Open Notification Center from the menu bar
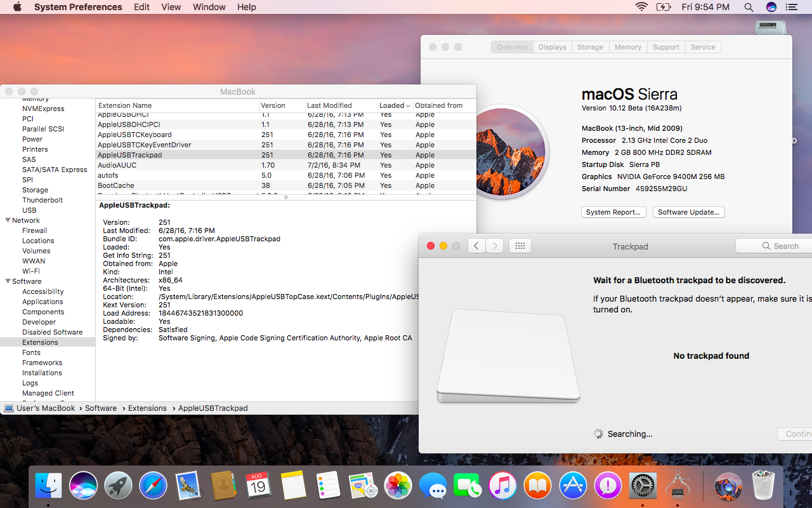The width and height of the screenshot is (812, 508). click(791, 7)
